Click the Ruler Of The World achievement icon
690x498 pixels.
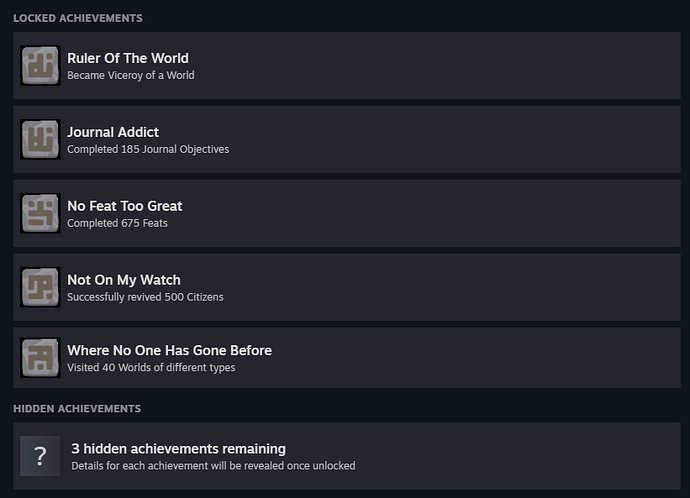pyautogui.click(x=40, y=65)
